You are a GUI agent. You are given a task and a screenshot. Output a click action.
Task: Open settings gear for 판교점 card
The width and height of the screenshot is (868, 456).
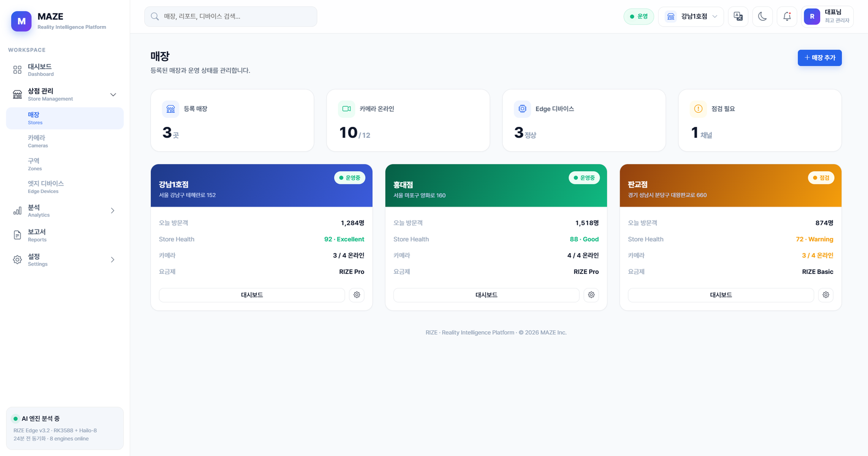tap(826, 295)
